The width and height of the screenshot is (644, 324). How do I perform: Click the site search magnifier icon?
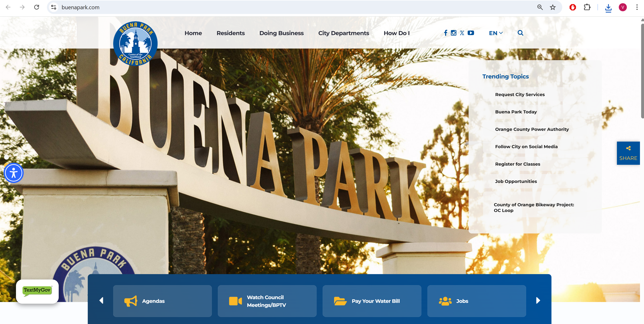point(520,33)
